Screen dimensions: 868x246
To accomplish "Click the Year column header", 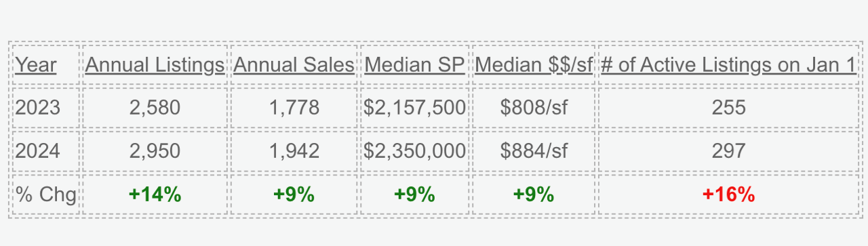I will (x=36, y=65).
